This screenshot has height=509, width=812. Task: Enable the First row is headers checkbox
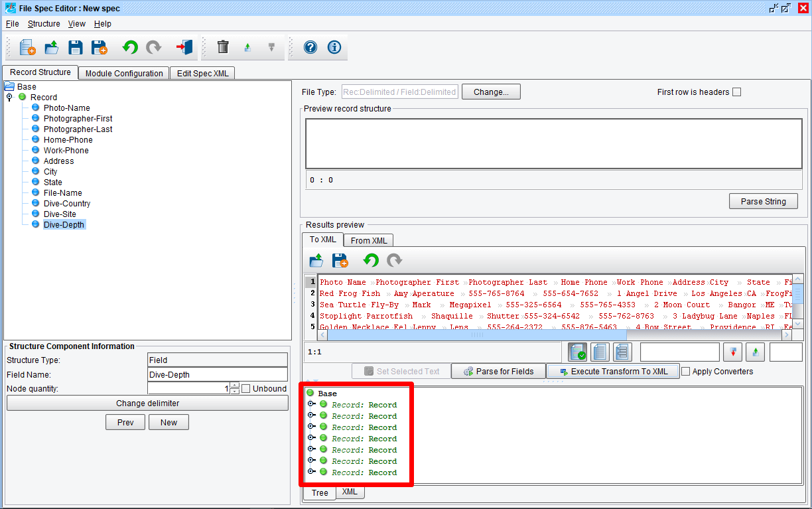(736, 92)
